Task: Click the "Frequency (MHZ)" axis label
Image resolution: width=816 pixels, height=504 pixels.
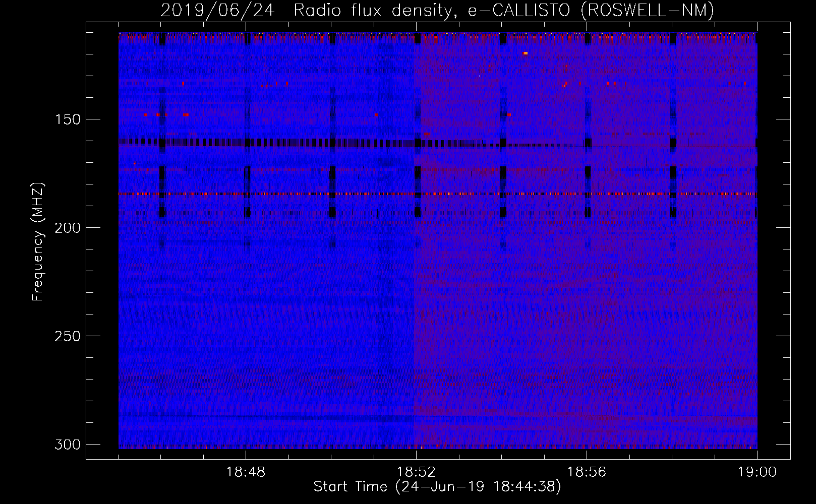Action: 38,241
